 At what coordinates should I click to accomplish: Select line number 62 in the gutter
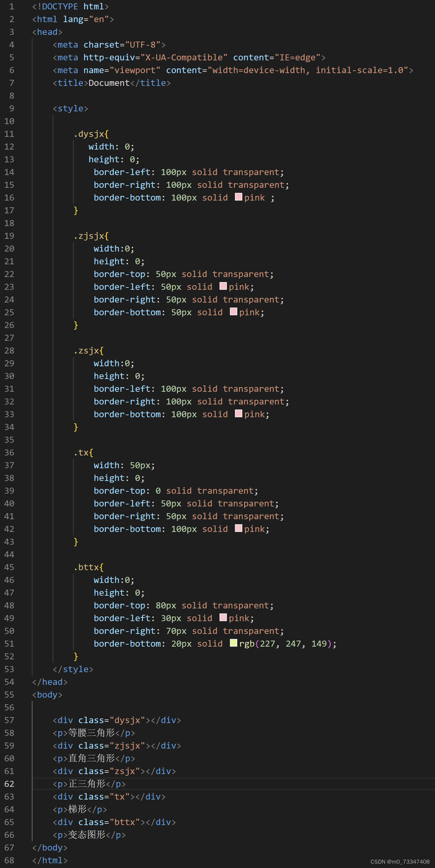click(9, 784)
